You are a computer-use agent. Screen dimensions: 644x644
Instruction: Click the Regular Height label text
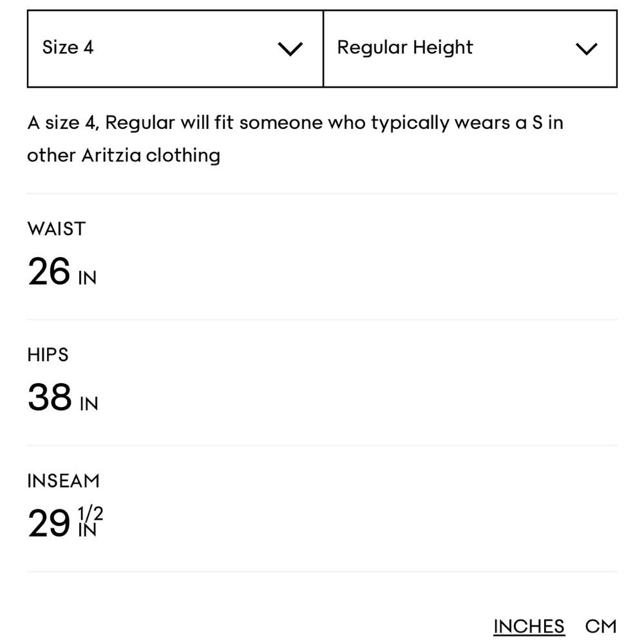[x=404, y=47]
